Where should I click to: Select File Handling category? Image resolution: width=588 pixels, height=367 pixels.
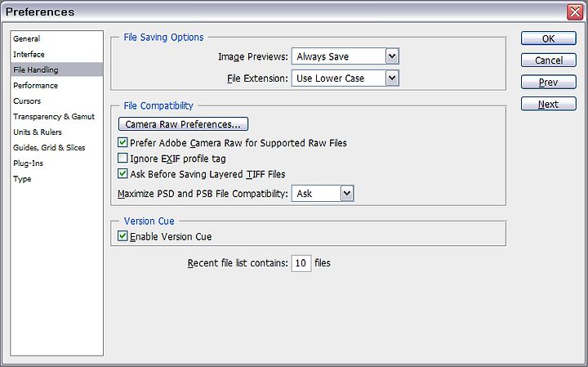(56, 69)
